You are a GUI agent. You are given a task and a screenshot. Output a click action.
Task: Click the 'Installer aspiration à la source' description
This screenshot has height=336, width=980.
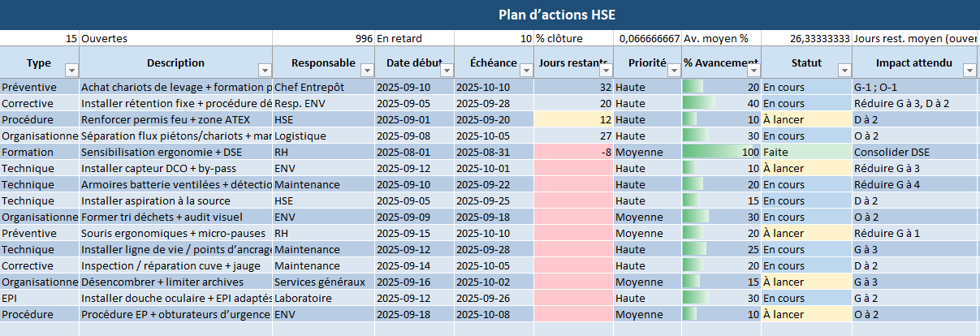[x=175, y=200]
